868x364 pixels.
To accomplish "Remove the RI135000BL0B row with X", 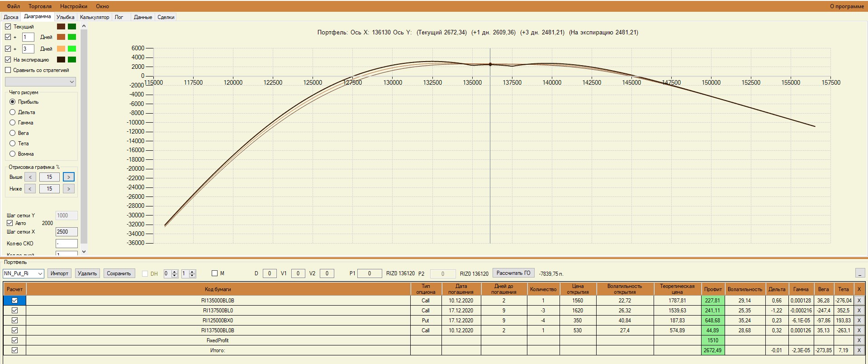I will 859,300.
